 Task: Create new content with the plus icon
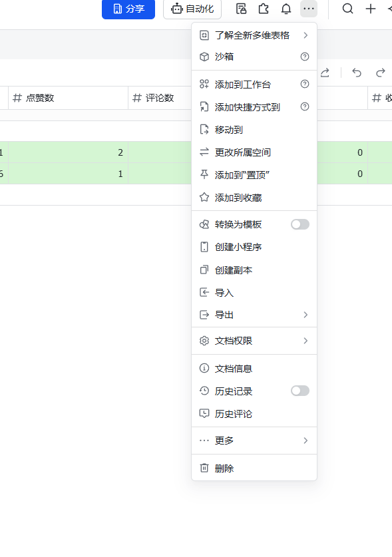370,9
